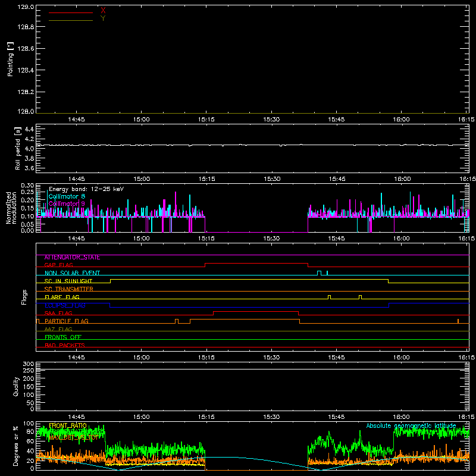Screen dimensions: 476x476
Task: Click the 15:15 time label under Quality plot
Action: coord(206,417)
